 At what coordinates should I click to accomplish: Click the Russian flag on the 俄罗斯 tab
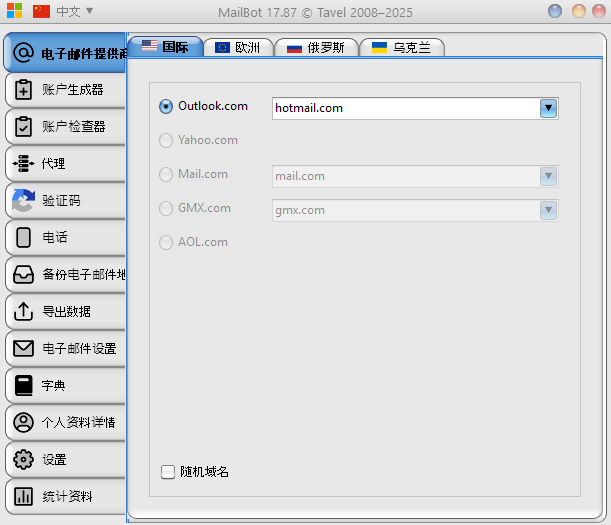pos(294,48)
